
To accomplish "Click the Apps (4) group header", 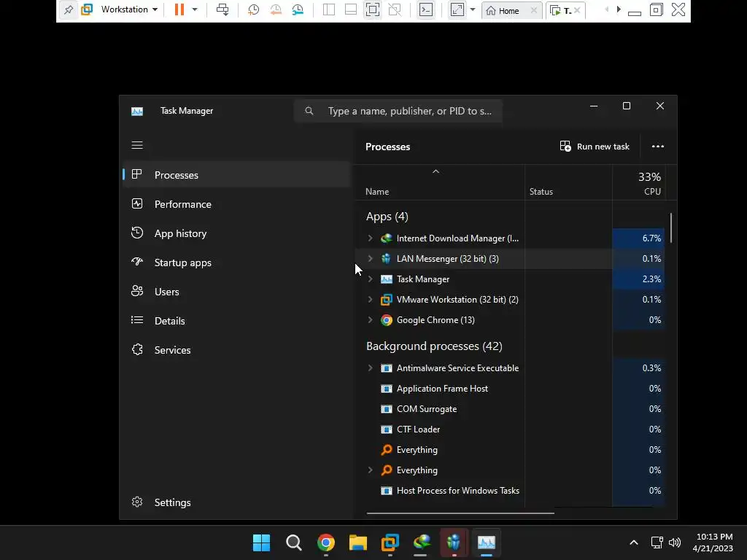I will 387,217.
